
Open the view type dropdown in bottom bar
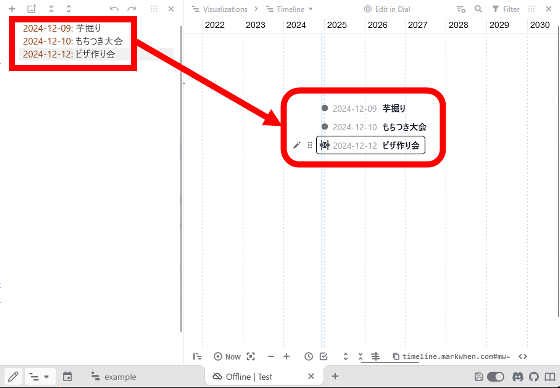[x=40, y=377]
